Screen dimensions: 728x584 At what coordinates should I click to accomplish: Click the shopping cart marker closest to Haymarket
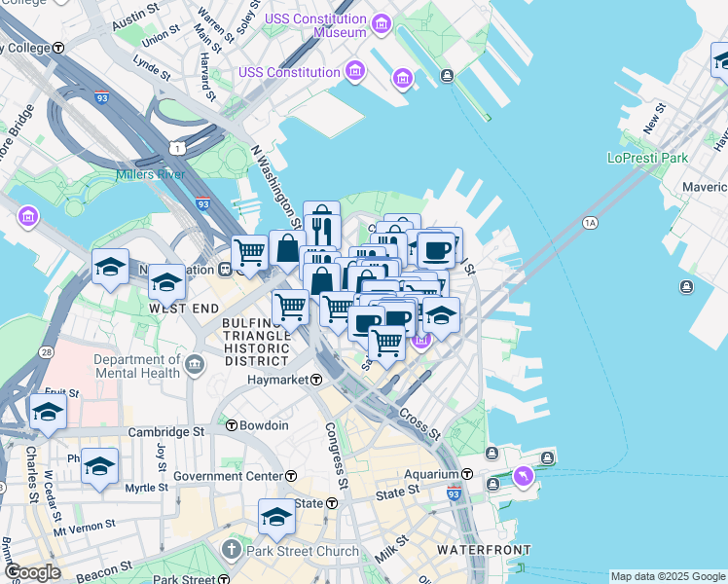[386, 345]
